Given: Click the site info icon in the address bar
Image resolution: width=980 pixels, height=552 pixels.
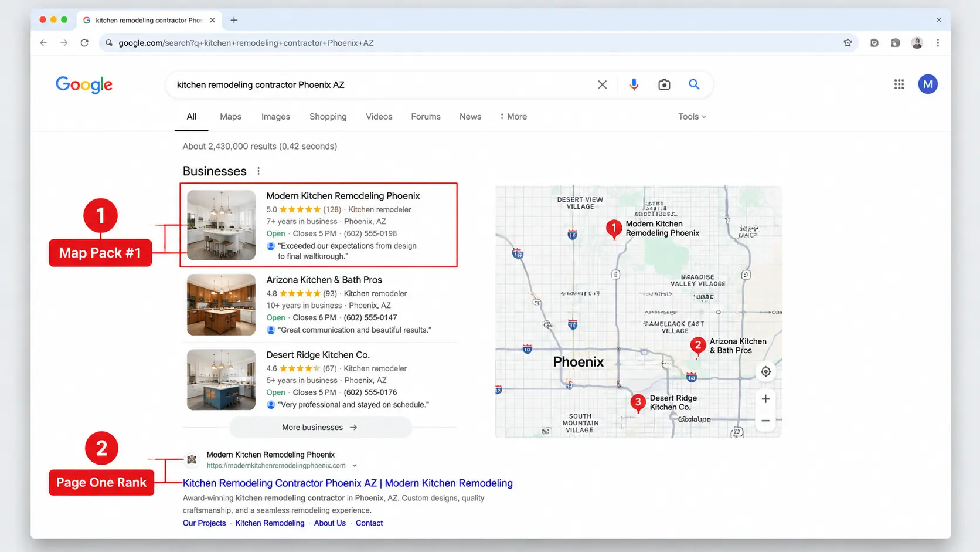Looking at the screenshot, I should [x=109, y=43].
